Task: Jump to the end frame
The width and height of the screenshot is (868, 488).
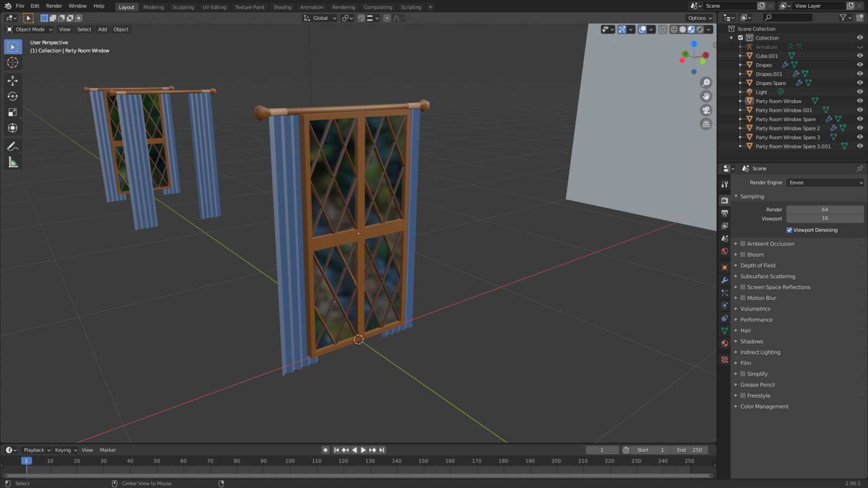Action: [382, 450]
